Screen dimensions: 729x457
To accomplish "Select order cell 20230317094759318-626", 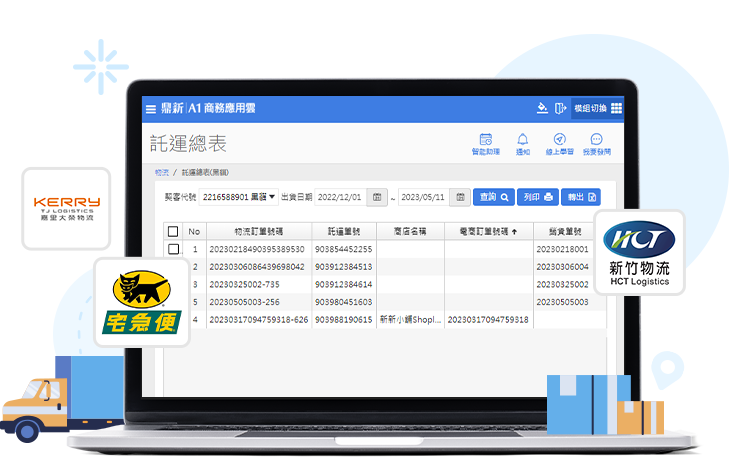I will click(259, 320).
